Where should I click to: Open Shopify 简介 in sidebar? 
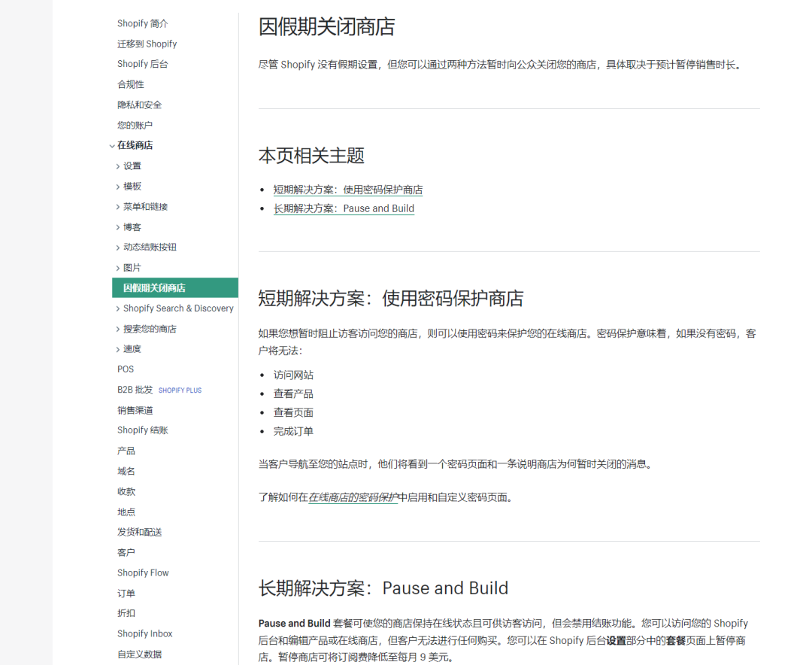[142, 23]
